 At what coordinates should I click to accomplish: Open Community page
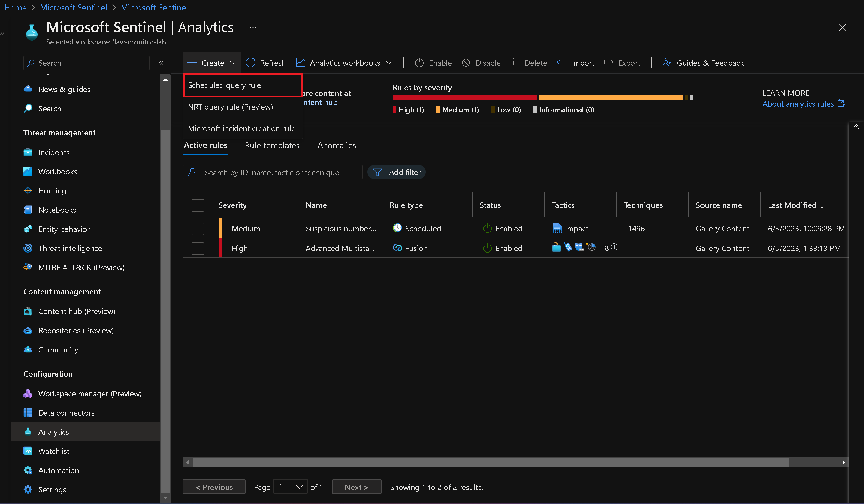click(x=58, y=350)
